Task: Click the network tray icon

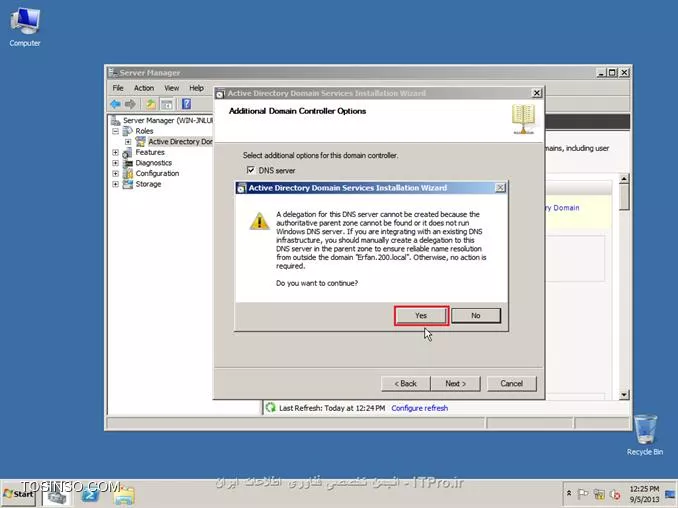Action: (x=599, y=494)
